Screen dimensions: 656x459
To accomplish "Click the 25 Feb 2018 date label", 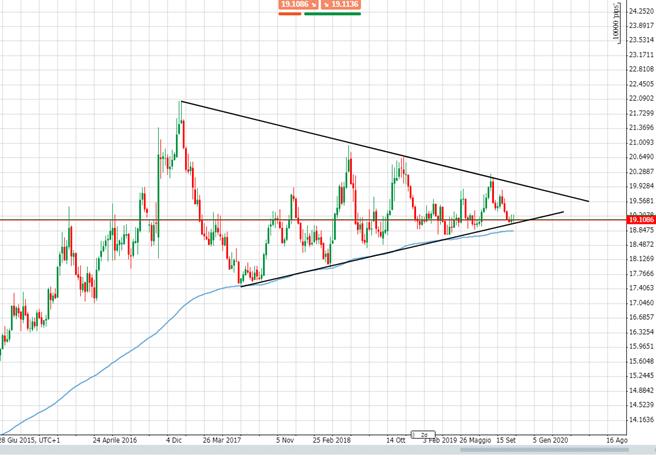I will coord(330,440).
